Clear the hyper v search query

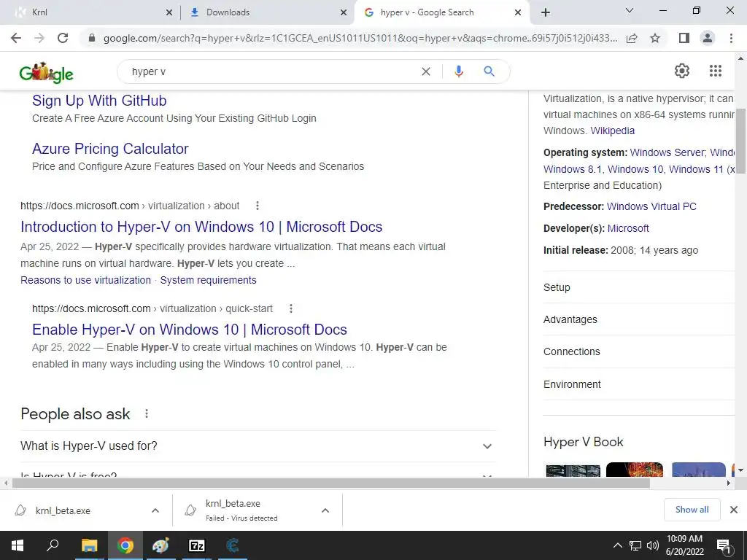[426, 71]
